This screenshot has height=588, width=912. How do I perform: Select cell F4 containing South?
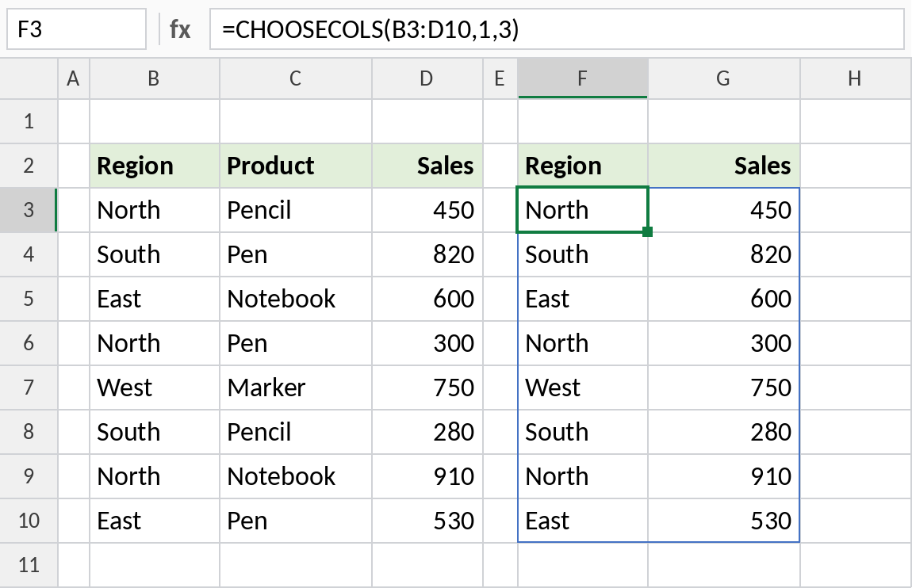(x=582, y=254)
